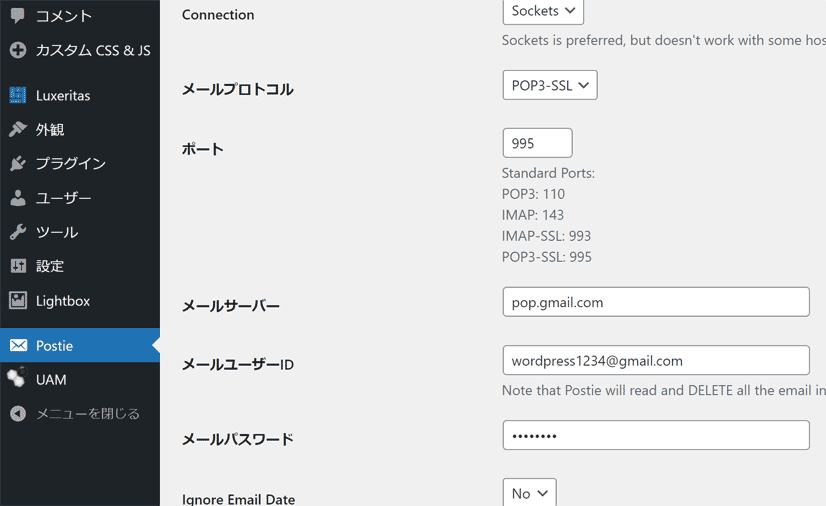Click the comments speech bubble icon

[x=18, y=15]
